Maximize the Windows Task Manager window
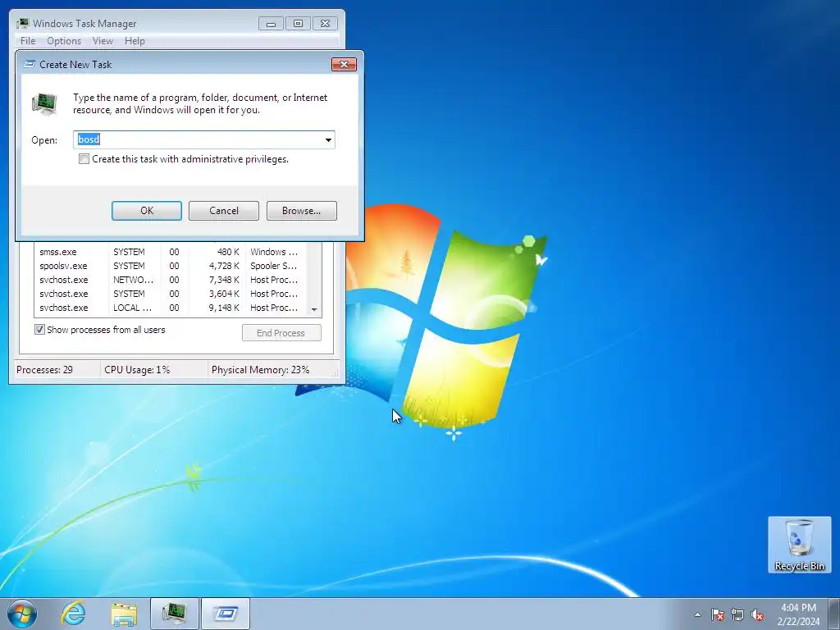This screenshot has width=840, height=630. click(x=298, y=24)
